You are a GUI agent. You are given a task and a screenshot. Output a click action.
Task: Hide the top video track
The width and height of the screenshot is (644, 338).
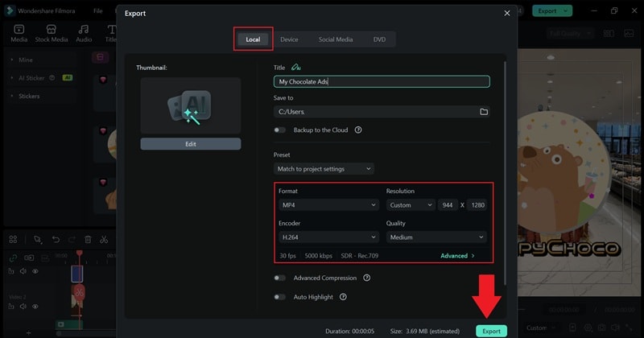coord(35,271)
